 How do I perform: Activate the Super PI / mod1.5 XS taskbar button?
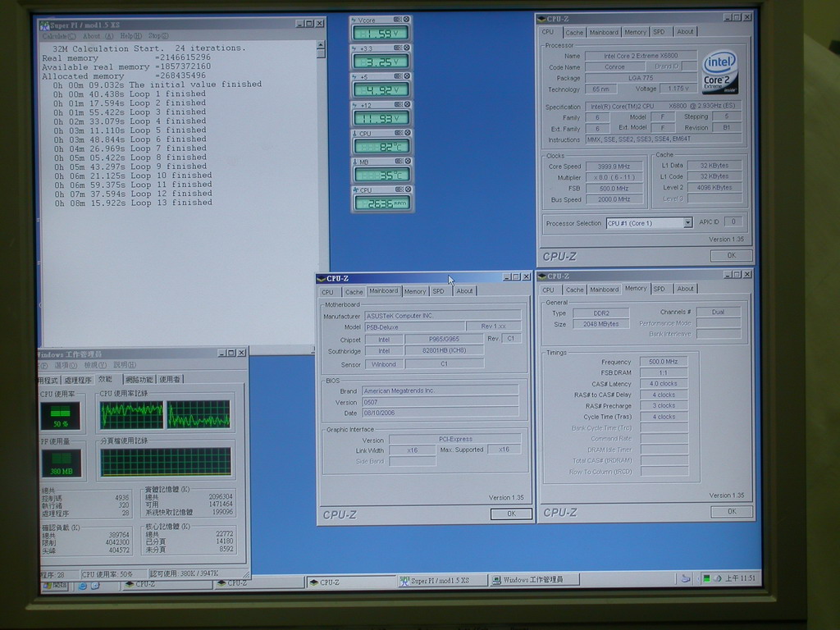442,581
